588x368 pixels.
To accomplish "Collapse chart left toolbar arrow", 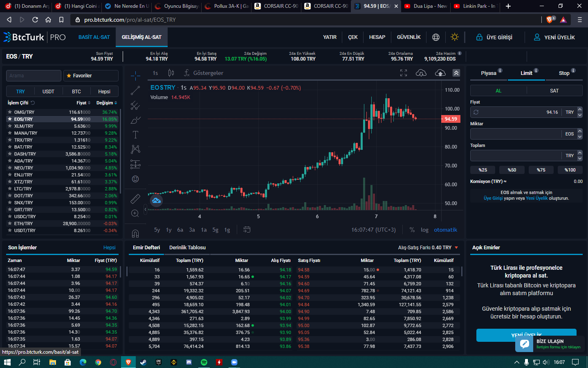I will pos(145,209).
